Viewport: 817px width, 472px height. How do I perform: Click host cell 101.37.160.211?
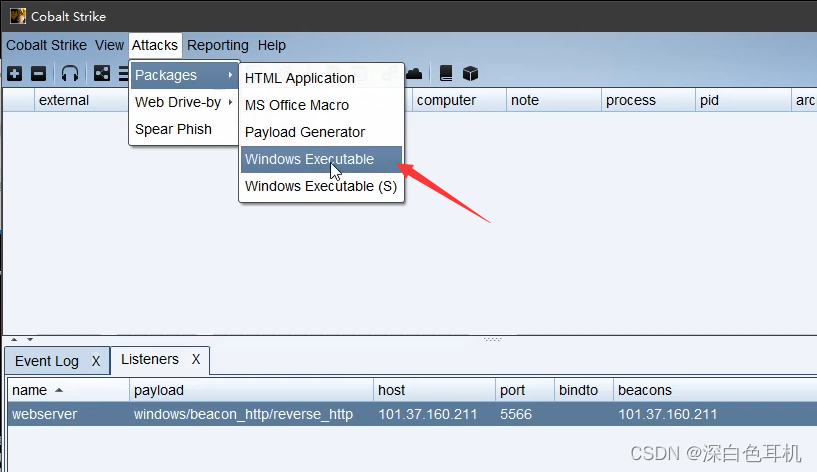click(428, 414)
